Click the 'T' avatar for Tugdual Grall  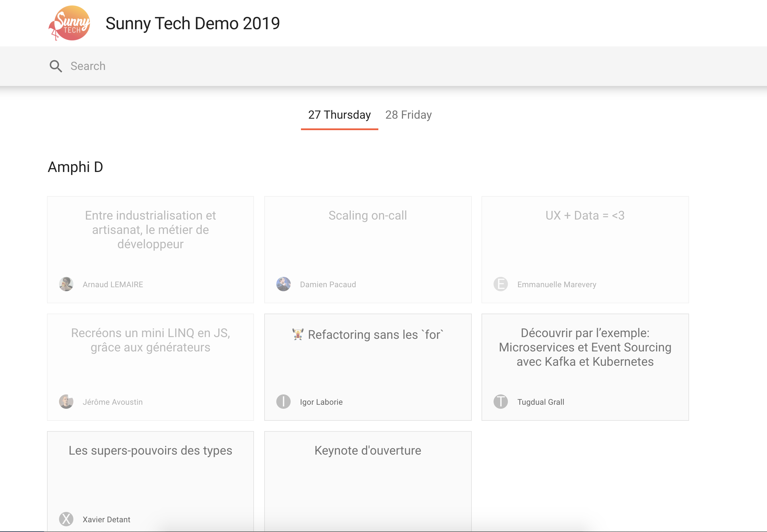pyautogui.click(x=501, y=402)
